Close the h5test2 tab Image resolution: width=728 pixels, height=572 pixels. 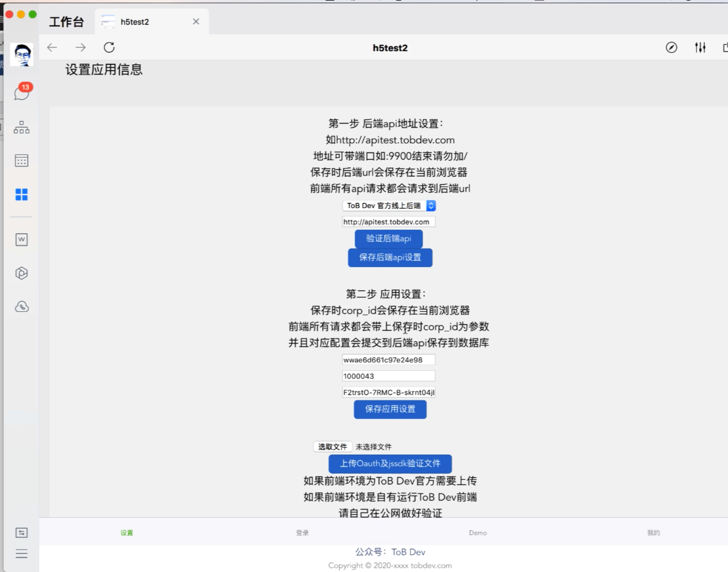tap(196, 22)
